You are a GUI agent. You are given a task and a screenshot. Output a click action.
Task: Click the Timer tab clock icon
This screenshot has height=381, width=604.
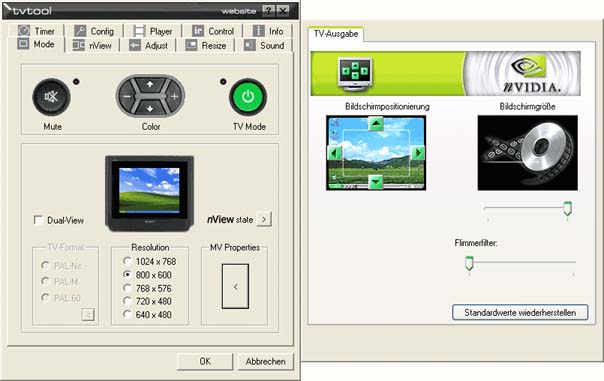(x=24, y=30)
